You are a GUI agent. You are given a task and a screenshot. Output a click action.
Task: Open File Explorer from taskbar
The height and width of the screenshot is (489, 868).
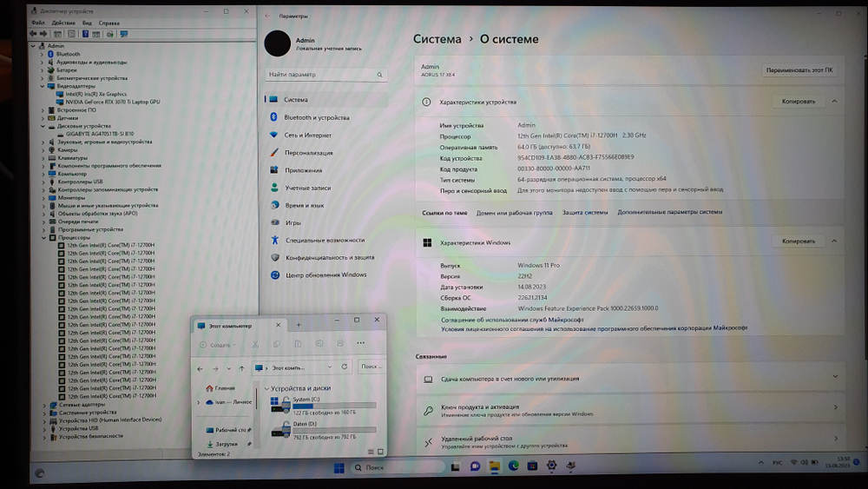pyautogui.click(x=495, y=466)
